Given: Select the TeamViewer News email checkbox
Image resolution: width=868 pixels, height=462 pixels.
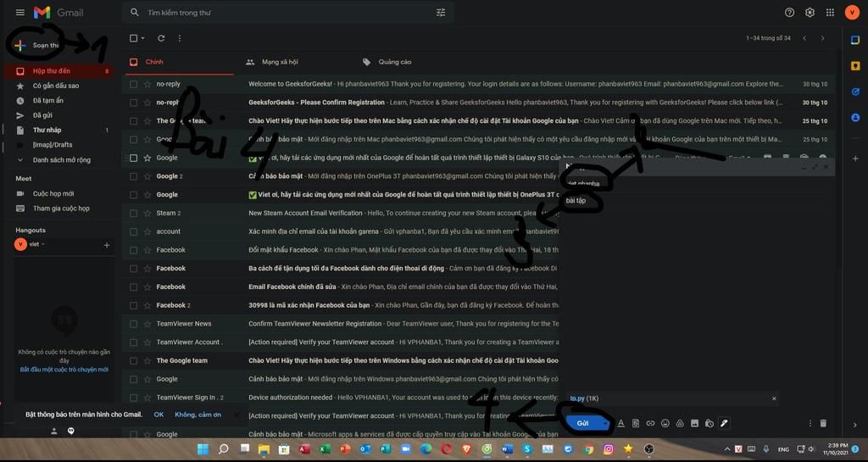Looking at the screenshot, I should coord(133,324).
